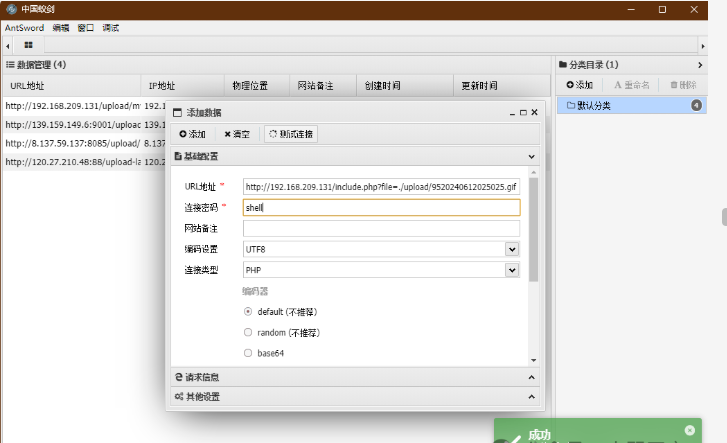The width and height of the screenshot is (727, 443).
Task: Select the http://139.159.149.6:9001 row
Action: tap(83, 125)
